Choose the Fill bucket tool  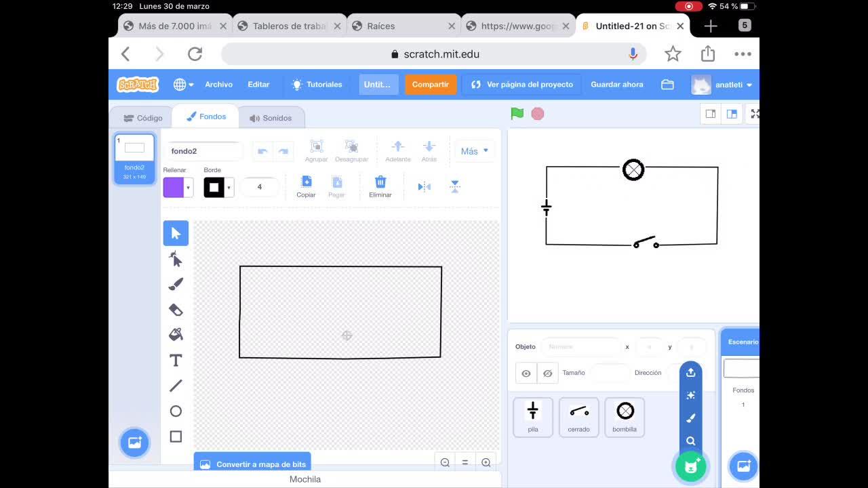(176, 335)
